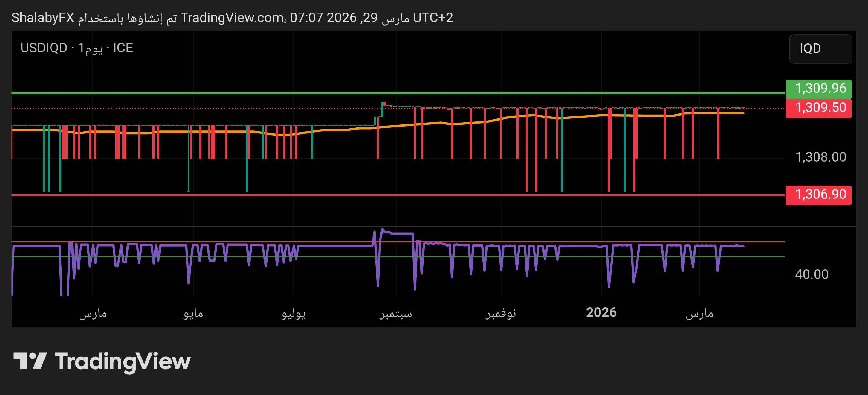Viewport: 868px width, 395px height.
Task: Click the يوليو month label on time axis
Action: tap(294, 313)
